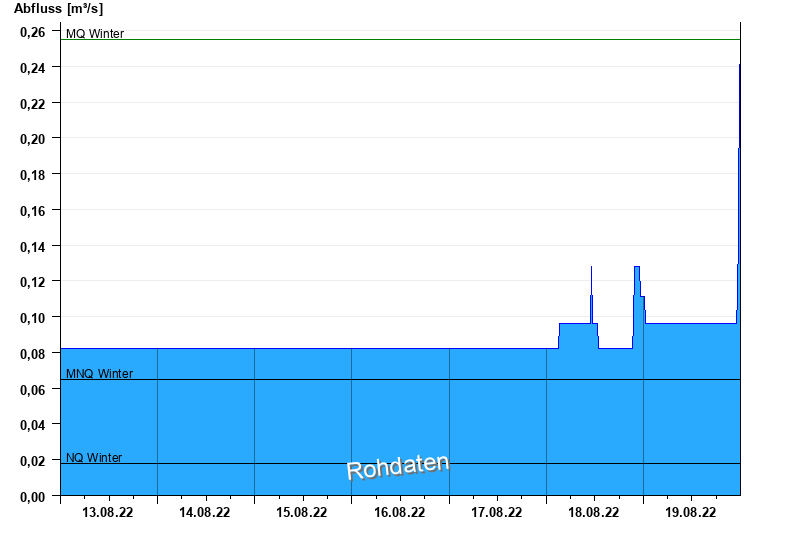Viewport: 800px width, 550px height.
Task: Select the 13.08.22 date label
Action: coord(107,512)
